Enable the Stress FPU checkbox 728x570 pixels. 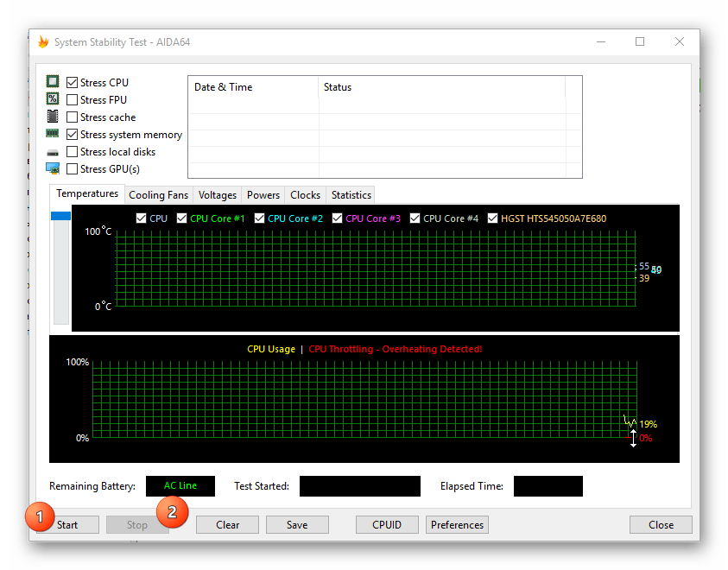(x=72, y=100)
